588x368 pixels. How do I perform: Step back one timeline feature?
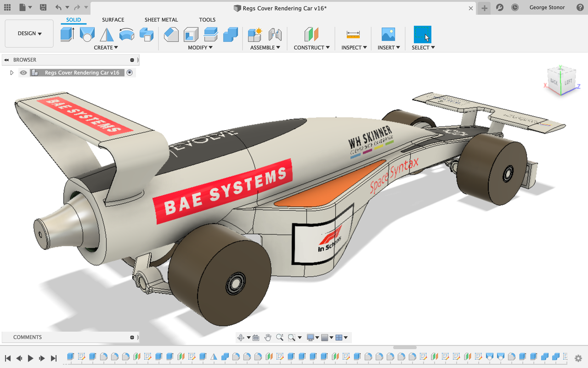19,358
